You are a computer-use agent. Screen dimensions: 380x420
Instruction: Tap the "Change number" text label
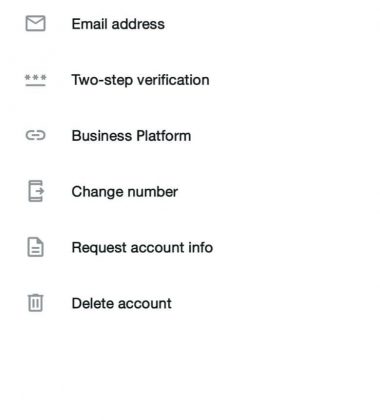pos(125,192)
